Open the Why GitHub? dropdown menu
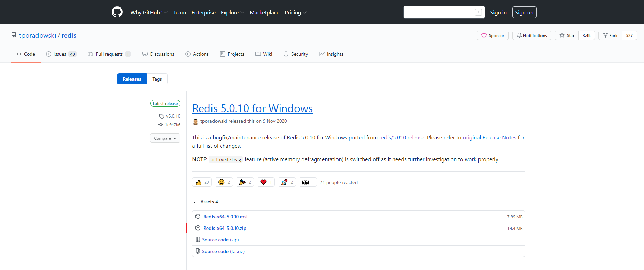 coord(149,12)
